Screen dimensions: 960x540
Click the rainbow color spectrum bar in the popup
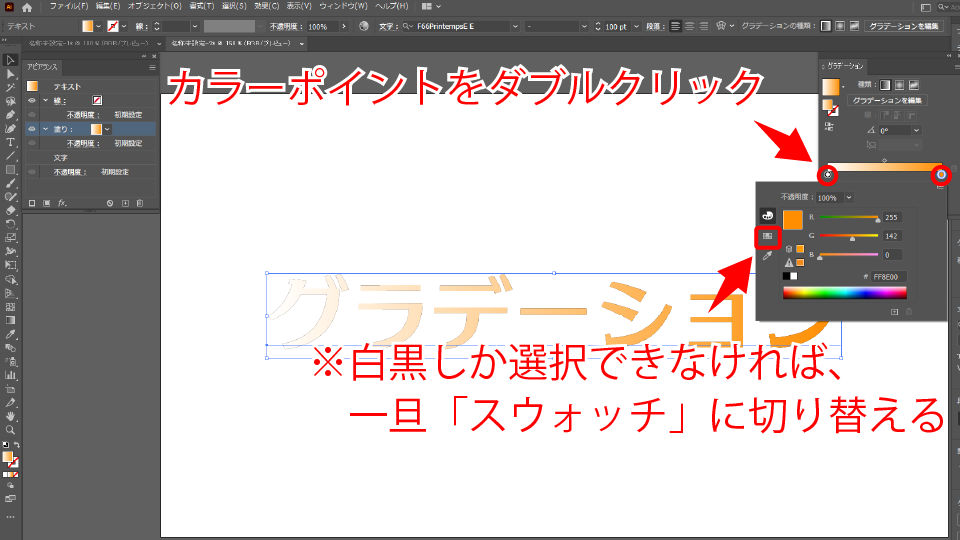(844, 293)
